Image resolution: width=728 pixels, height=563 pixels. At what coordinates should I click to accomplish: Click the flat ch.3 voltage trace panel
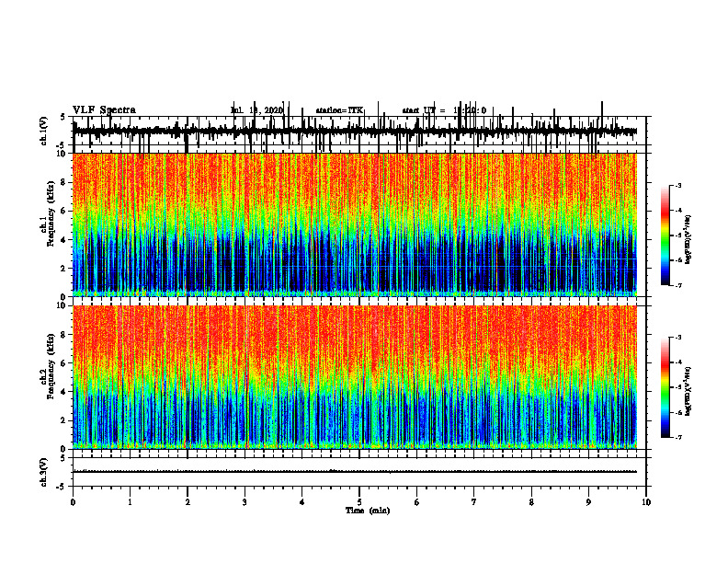[x=359, y=472]
